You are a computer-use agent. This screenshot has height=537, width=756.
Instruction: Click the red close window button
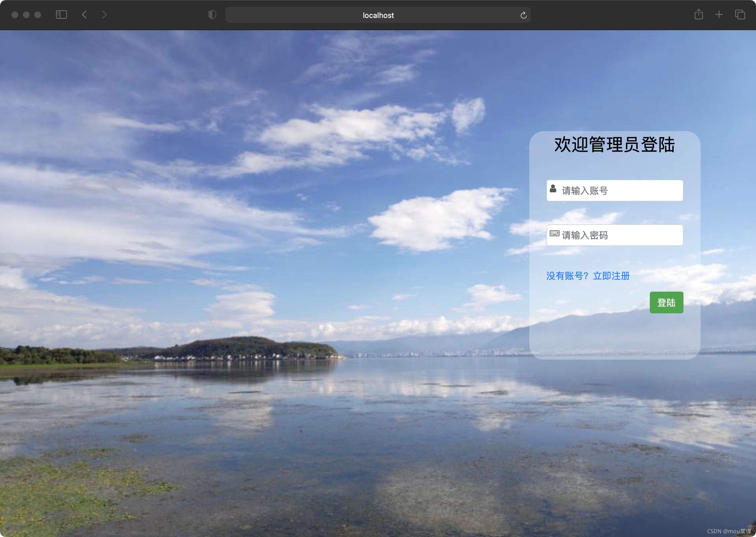[x=15, y=15]
